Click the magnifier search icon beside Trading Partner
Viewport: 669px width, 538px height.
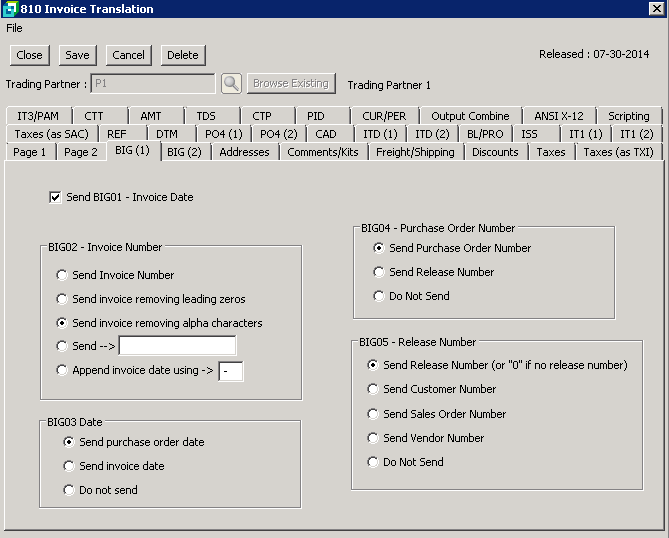pos(231,84)
